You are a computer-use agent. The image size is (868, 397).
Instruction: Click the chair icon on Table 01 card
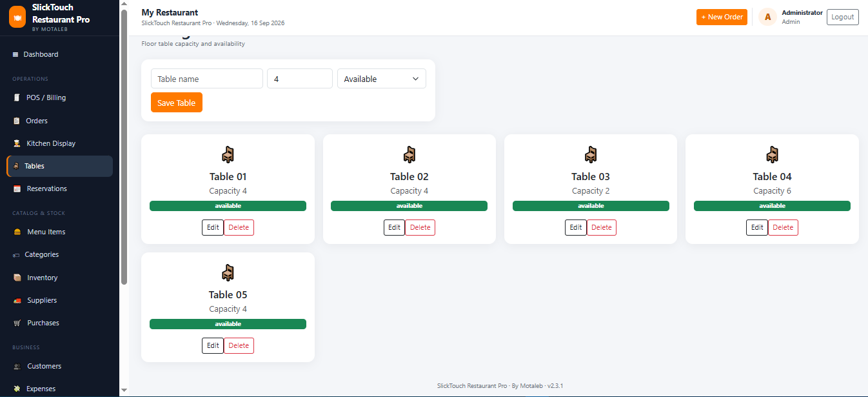228,154
